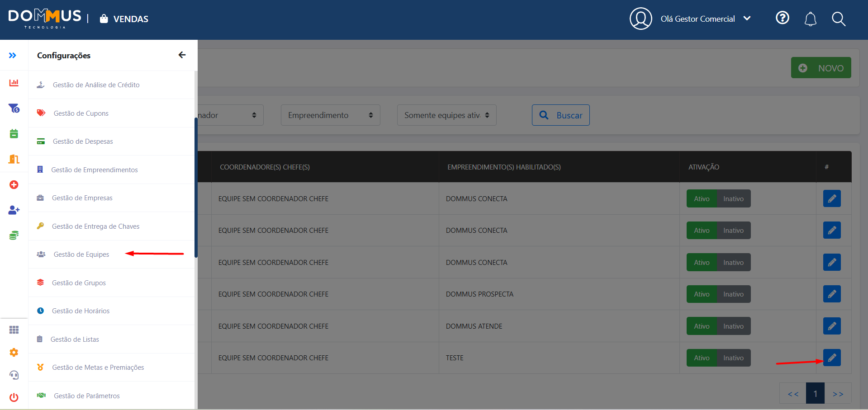Click the header search magnifier icon
868x410 pixels.
pos(839,19)
